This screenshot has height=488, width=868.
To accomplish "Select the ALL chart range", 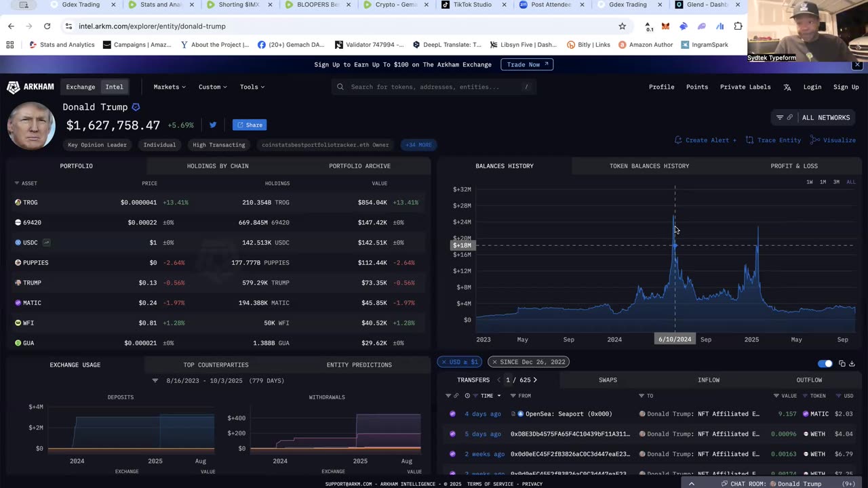I will (851, 182).
